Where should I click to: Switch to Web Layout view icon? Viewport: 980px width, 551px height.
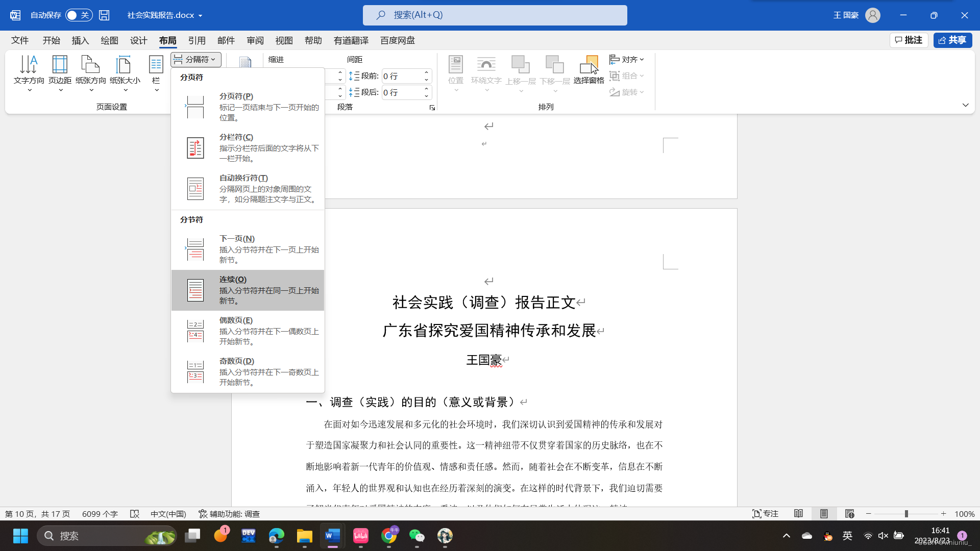coord(849,514)
